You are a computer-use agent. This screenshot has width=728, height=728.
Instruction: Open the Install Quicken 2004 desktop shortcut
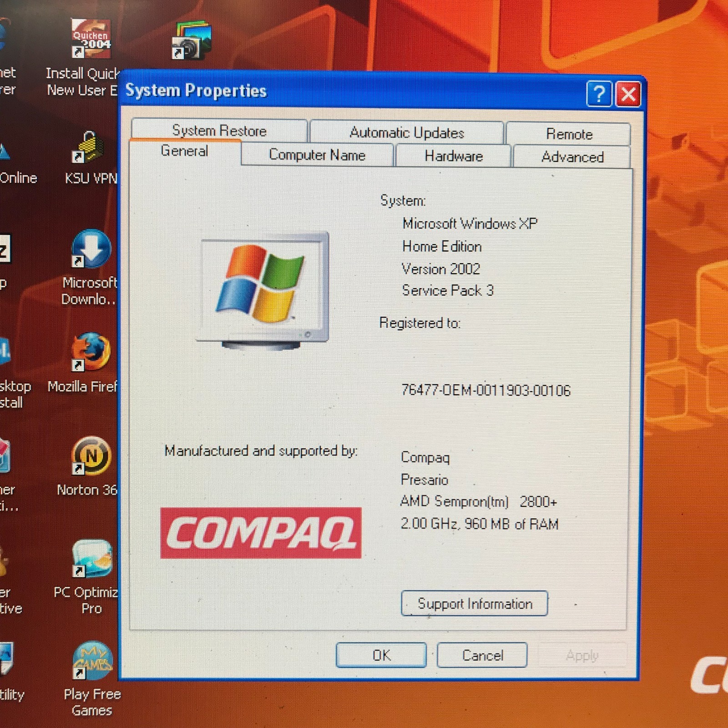pyautogui.click(x=91, y=39)
